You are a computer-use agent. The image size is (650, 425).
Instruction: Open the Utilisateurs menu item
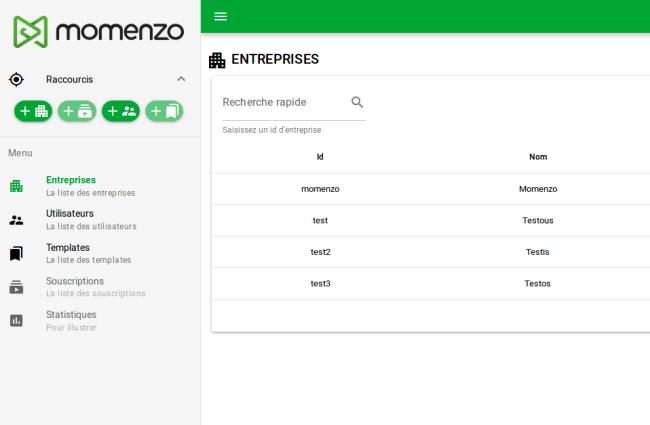tap(100, 220)
